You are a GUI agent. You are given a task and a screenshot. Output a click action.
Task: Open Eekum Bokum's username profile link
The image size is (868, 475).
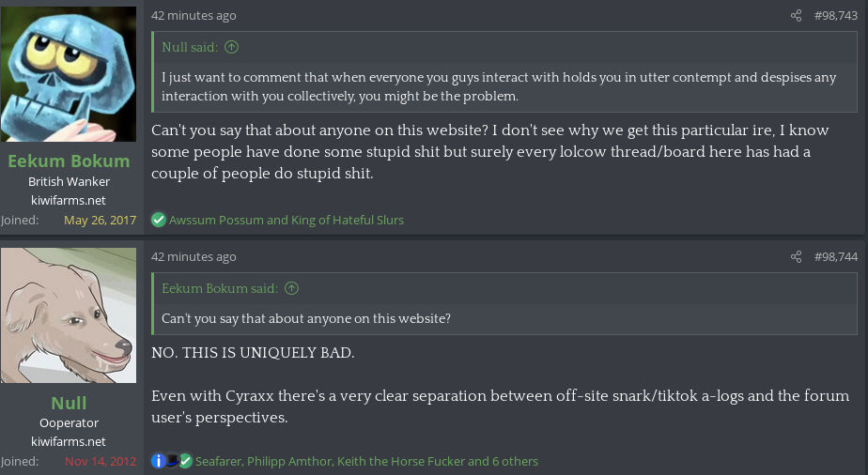click(69, 161)
